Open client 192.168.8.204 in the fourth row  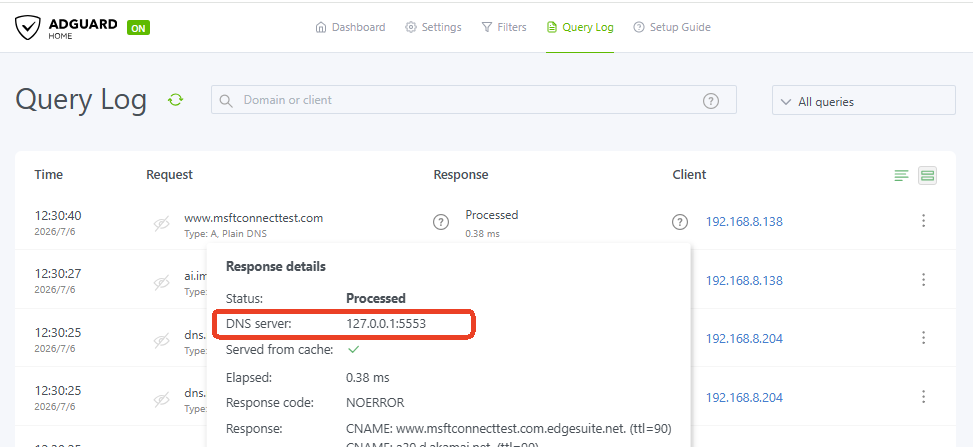pos(744,397)
